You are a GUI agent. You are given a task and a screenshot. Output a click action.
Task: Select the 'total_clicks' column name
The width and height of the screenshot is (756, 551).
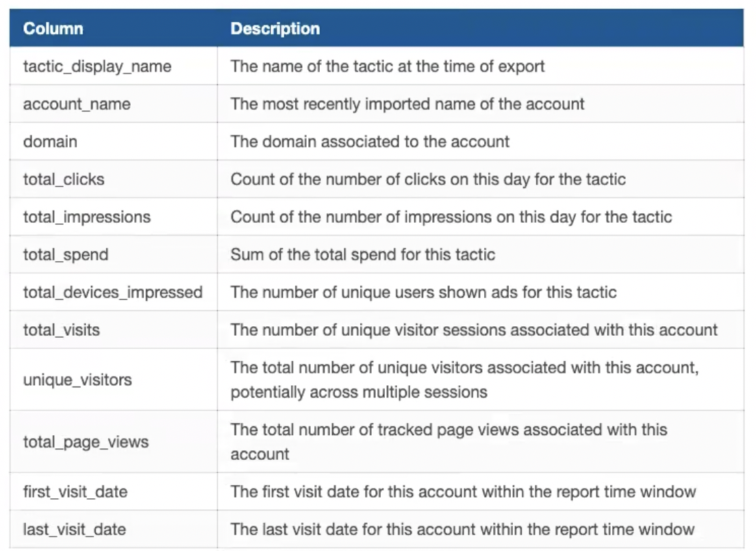point(64,179)
